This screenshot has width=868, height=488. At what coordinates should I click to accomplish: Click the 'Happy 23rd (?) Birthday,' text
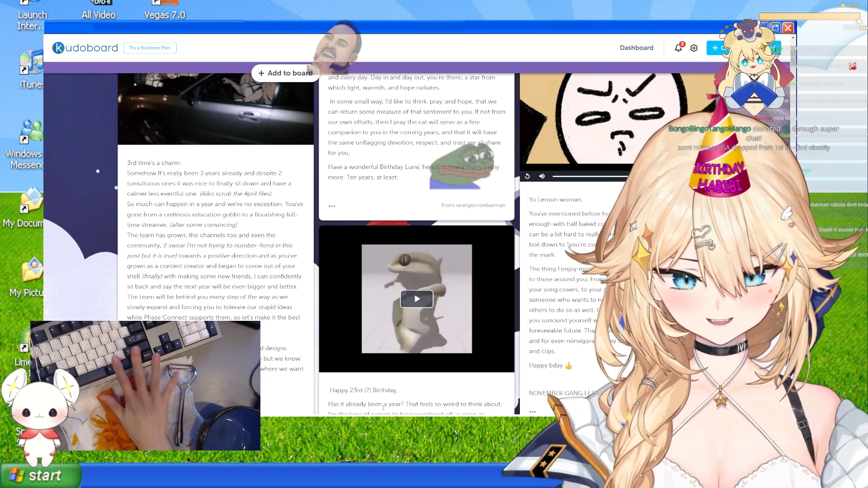click(363, 390)
